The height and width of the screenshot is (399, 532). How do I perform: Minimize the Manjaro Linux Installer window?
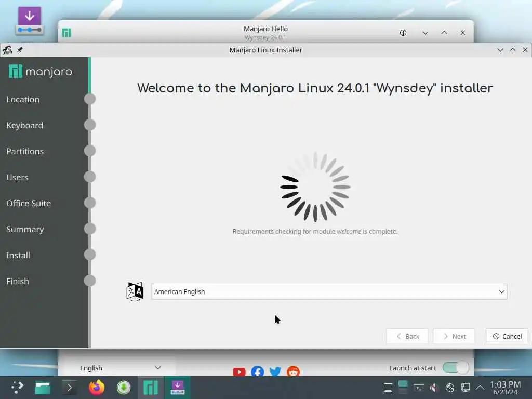tap(500, 50)
